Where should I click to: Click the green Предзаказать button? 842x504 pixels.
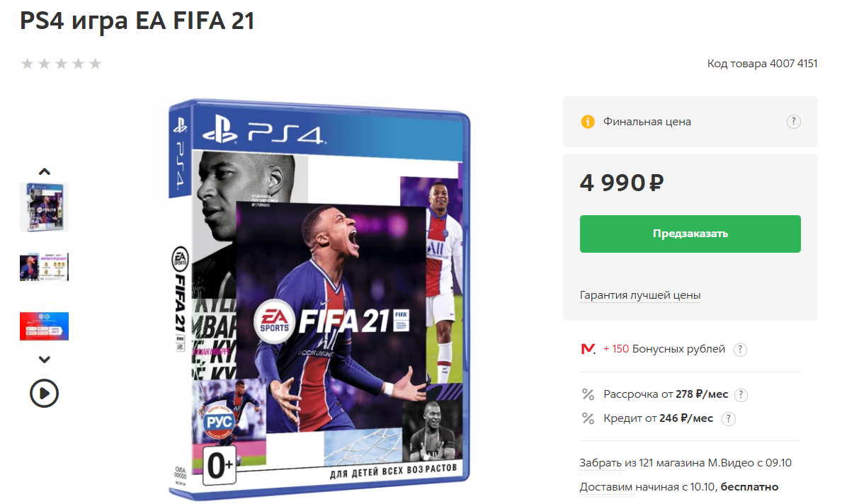tap(690, 234)
